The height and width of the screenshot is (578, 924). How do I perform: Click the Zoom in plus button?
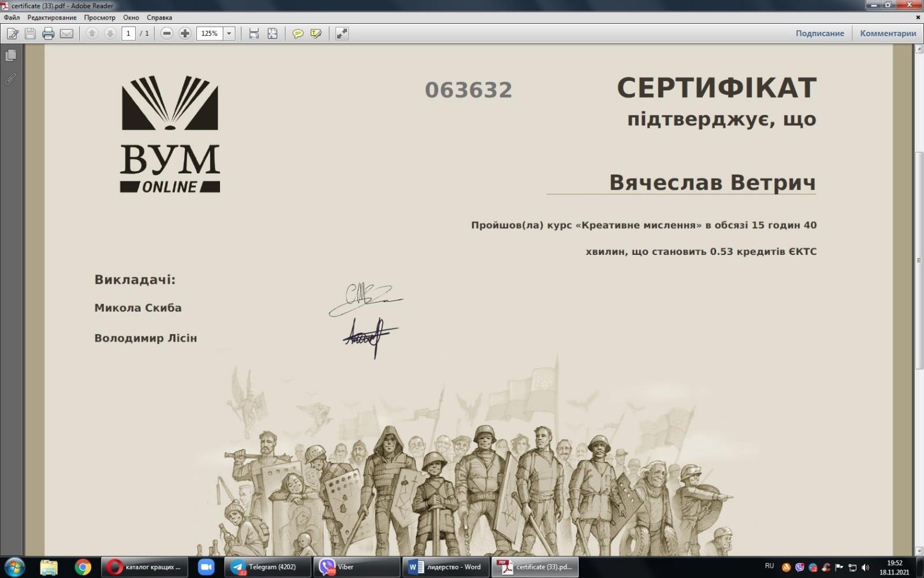(x=185, y=34)
